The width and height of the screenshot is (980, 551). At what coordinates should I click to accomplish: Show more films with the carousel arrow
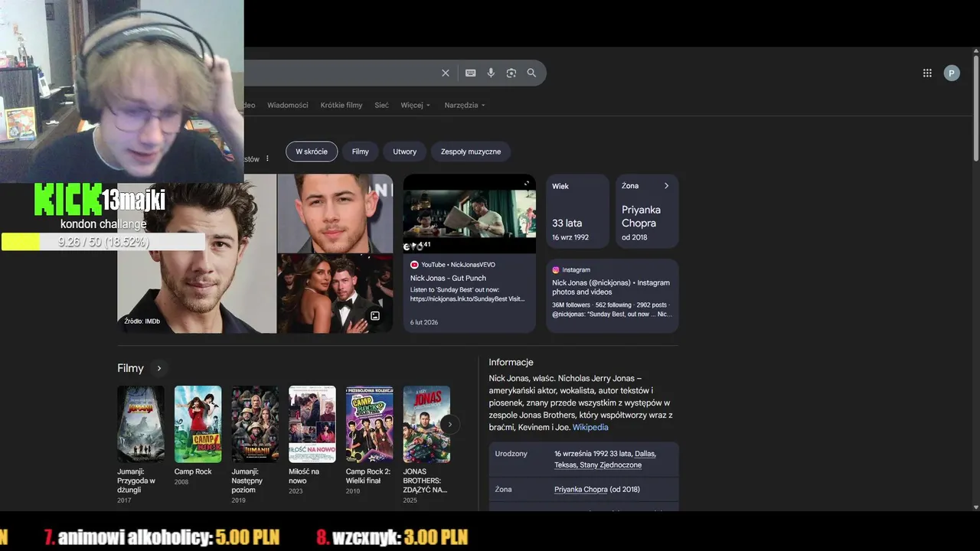tap(450, 424)
